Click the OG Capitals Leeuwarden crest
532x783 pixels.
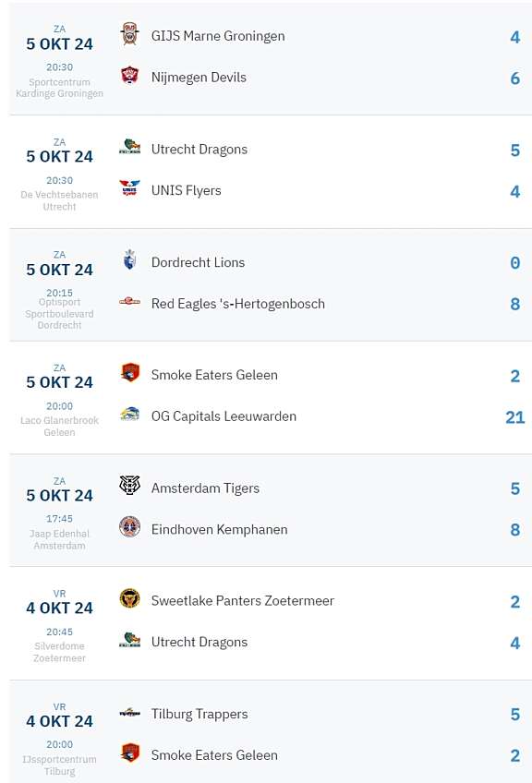coord(130,416)
